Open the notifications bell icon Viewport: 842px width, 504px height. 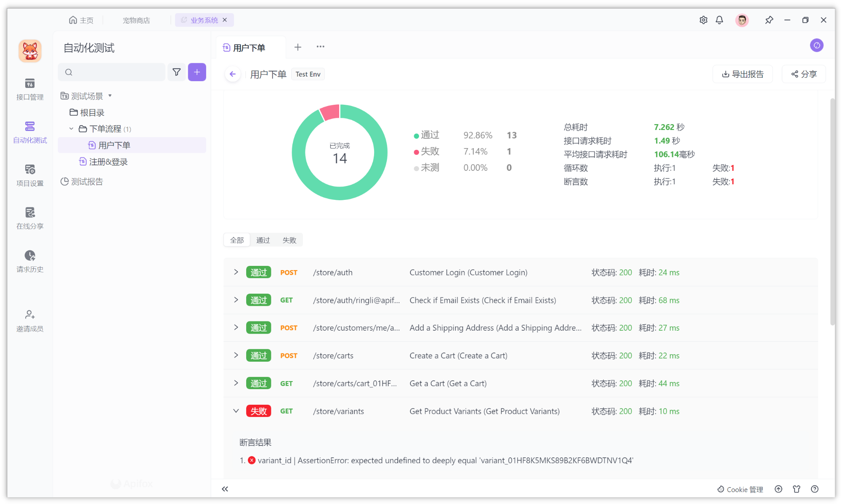tap(719, 20)
